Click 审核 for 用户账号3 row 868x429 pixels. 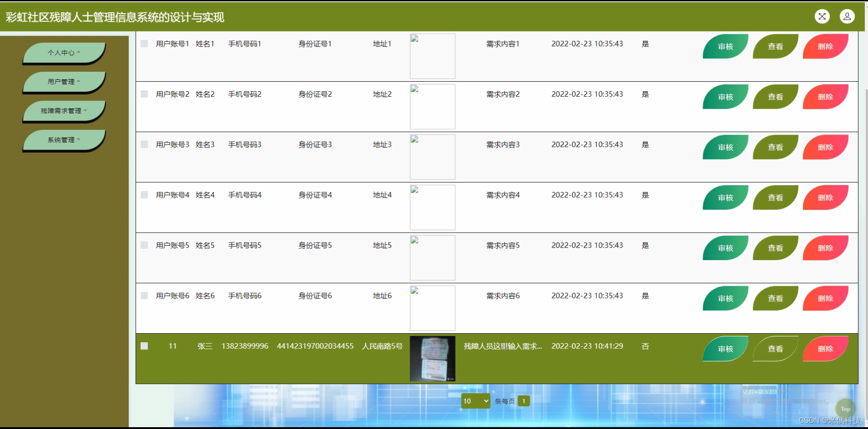pos(725,147)
